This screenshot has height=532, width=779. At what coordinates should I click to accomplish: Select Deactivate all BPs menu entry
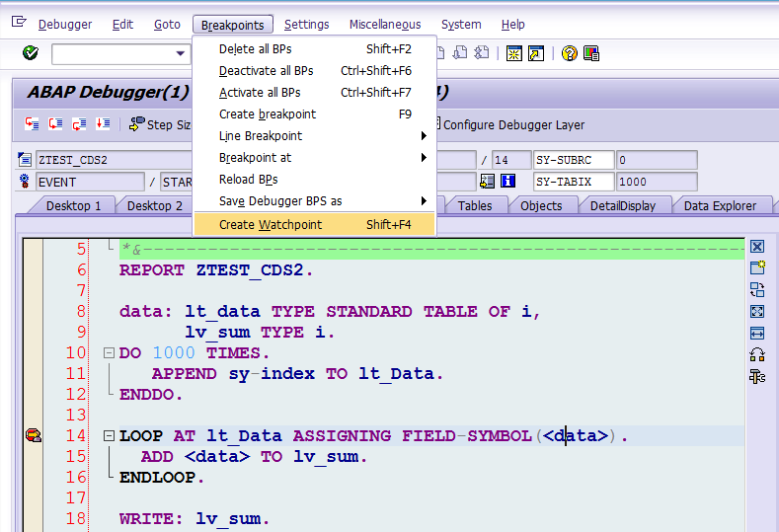pos(315,71)
